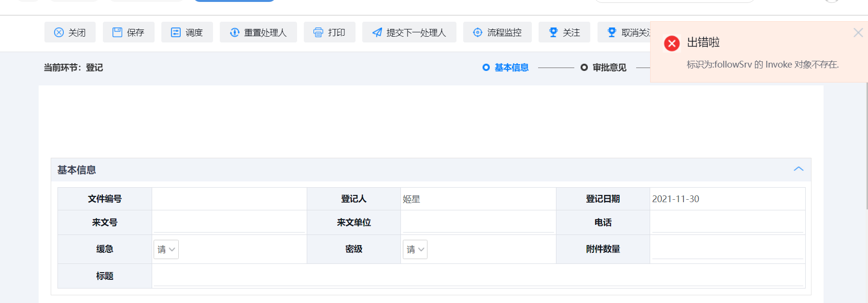Click the 来文单位 input field
This screenshot has height=303, width=868.
click(x=478, y=222)
